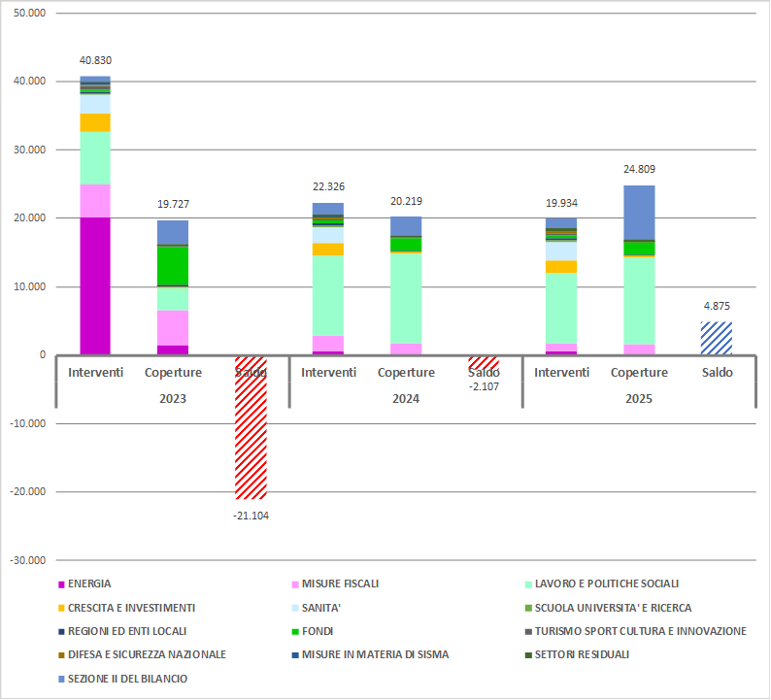
Task: Click the 40.830 data label
Action: click(x=95, y=60)
